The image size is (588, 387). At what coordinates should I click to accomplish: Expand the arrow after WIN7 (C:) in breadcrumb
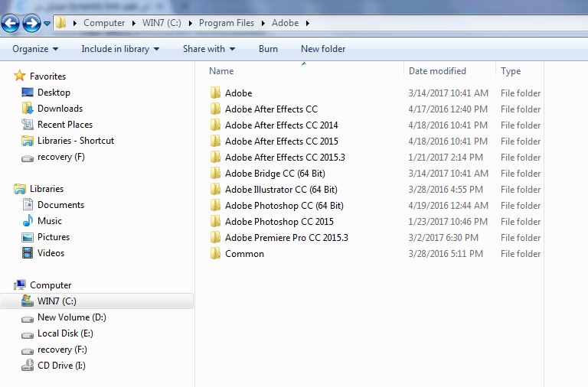click(x=191, y=23)
